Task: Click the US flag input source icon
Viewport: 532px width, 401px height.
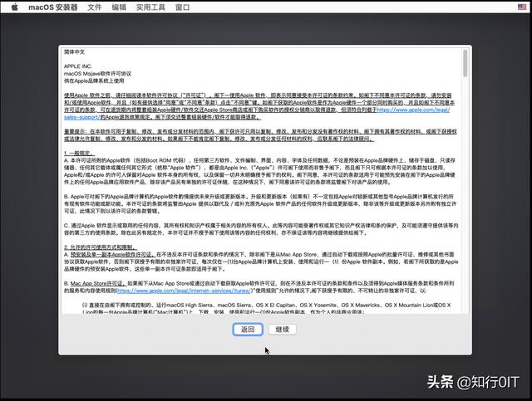Action: pyautogui.click(x=522, y=7)
